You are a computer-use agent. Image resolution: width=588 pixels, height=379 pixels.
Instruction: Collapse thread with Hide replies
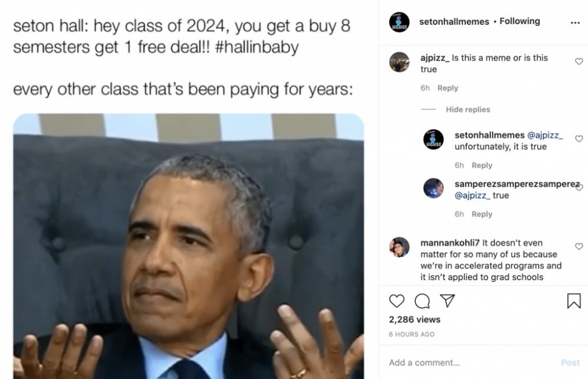click(x=467, y=109)
